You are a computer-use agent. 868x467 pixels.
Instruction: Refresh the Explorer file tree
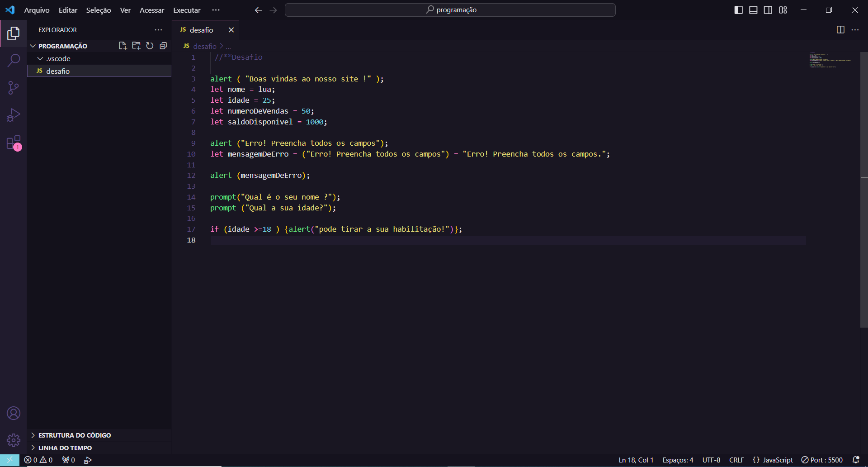[x=150, y=46]
